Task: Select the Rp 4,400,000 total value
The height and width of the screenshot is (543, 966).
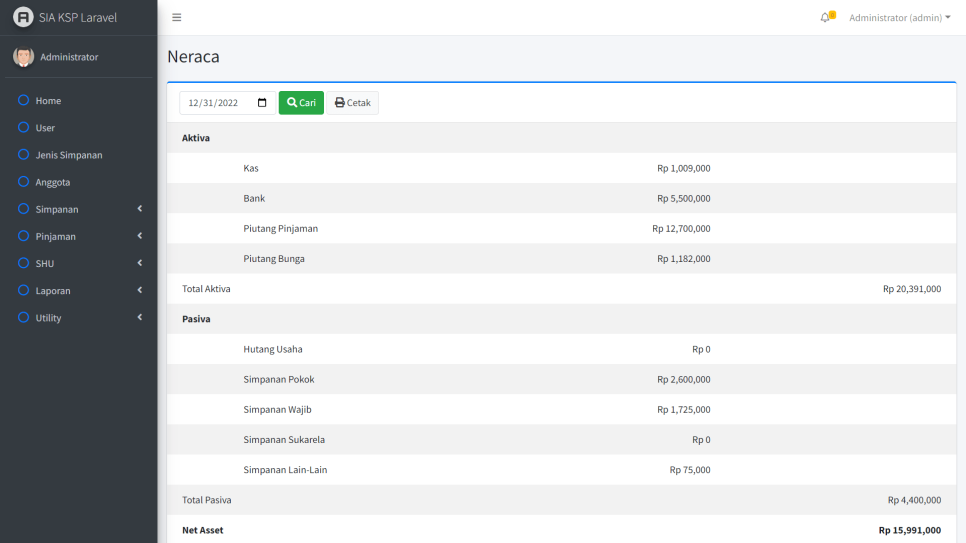Action: pyautogui.click(x=914, y=500)
